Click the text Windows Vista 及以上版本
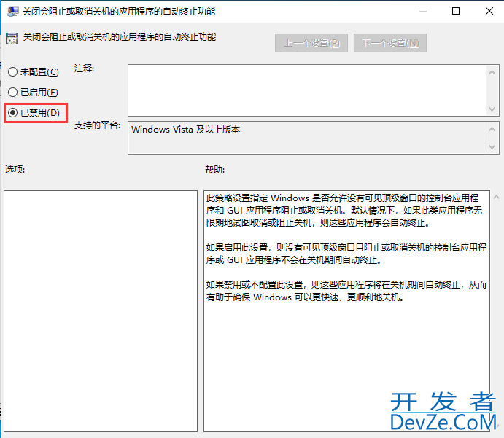This screenshot has height=438, width=504. [x=185, y=130]
